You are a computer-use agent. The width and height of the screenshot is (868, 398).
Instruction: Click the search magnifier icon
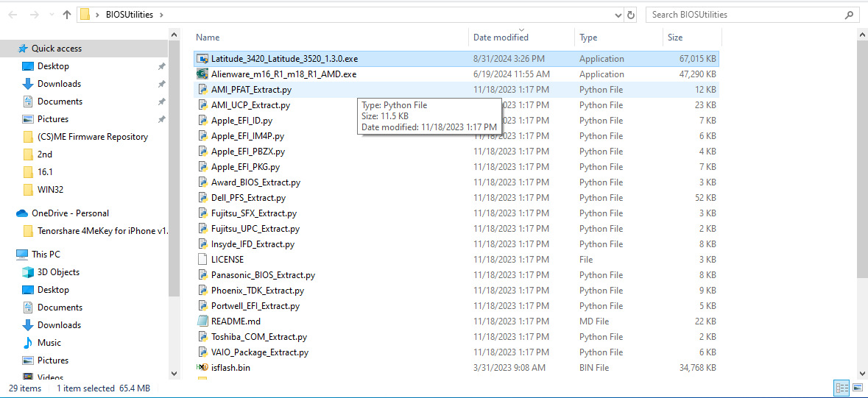point(848,15)
